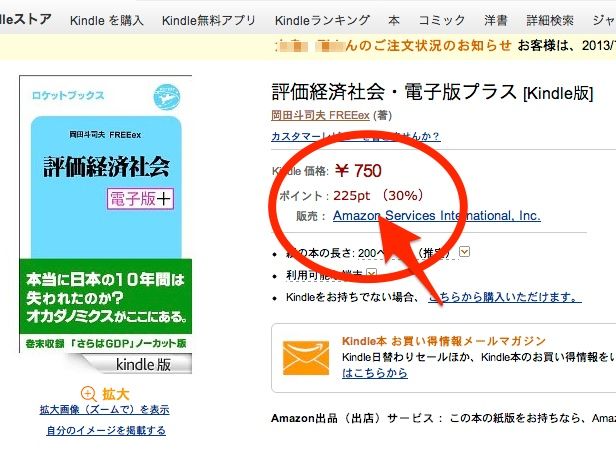Viewport: 616px width, 451px height.
Task: Expand the book length dropdown arrow
Action: (464, 251)
